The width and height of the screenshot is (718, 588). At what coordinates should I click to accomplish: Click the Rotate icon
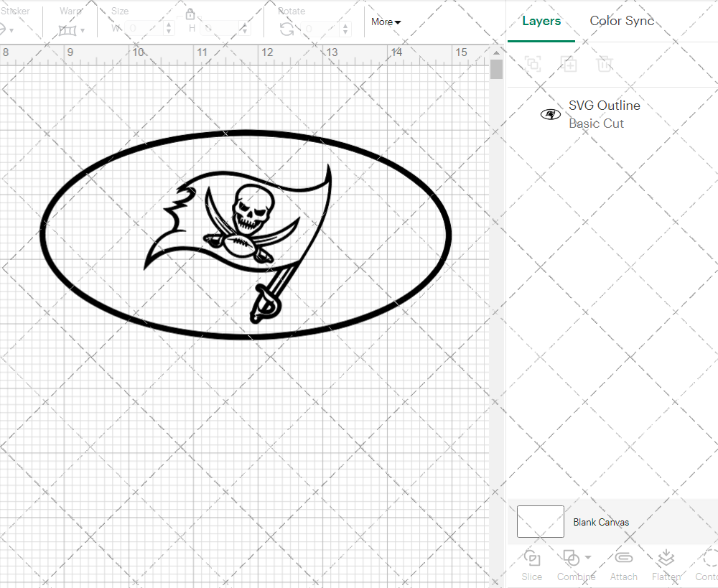click(x=287, y=29)
